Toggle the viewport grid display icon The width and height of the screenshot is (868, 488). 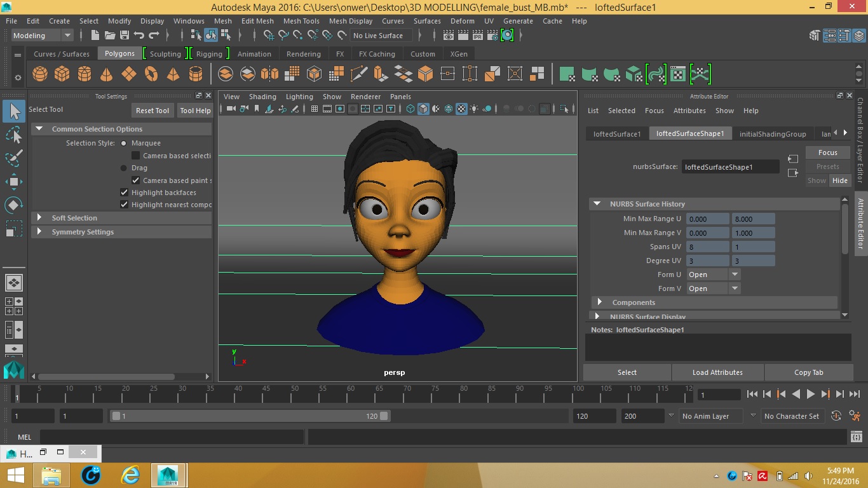click(x=315, y=108)
